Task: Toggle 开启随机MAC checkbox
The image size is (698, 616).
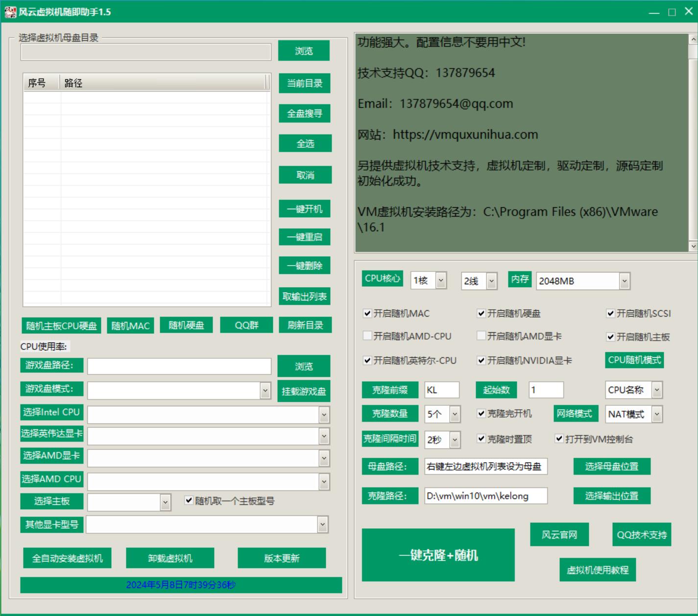Action: [367, 314]
